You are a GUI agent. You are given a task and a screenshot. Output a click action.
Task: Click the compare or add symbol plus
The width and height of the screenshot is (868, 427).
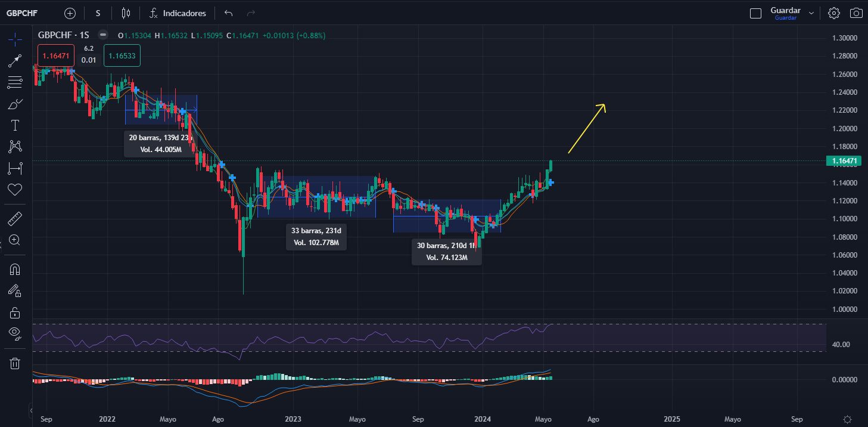[70, 13]
